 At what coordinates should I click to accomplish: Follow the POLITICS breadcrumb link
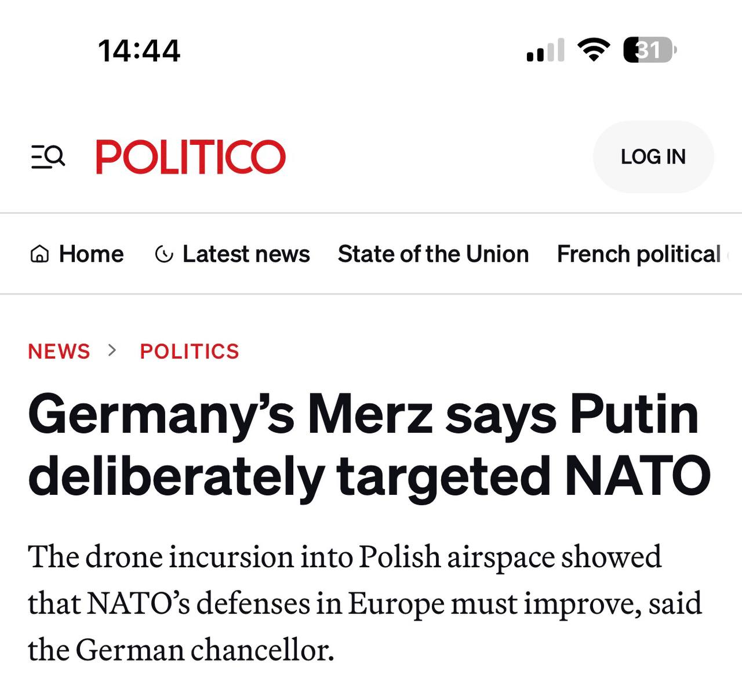(x=190, y=351)
